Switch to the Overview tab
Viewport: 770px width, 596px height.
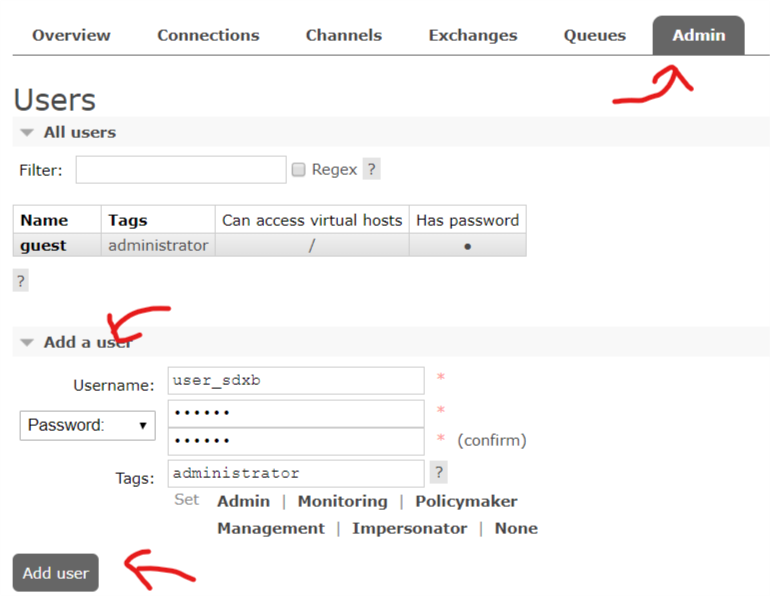(71, 35)
